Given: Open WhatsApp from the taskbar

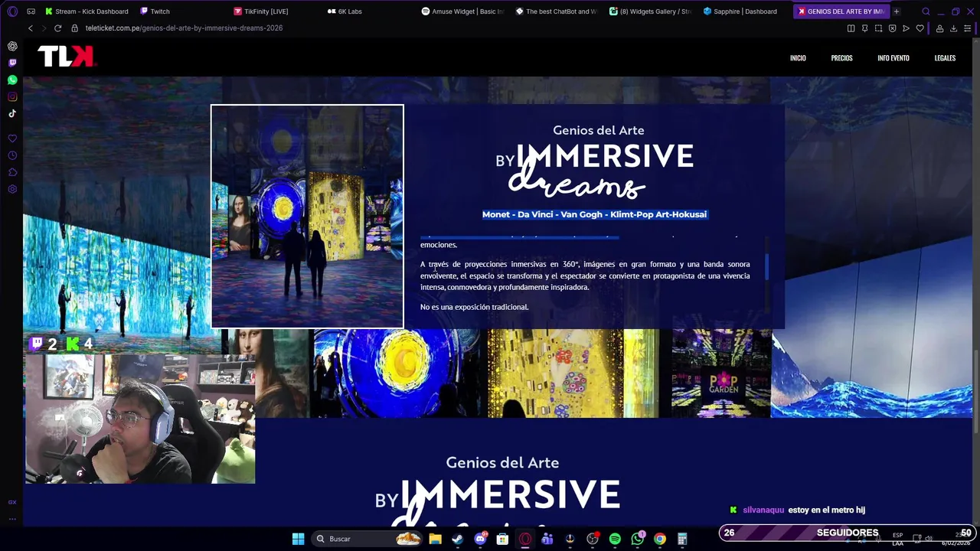Looking at the screenshot, I should coord(638,539).
